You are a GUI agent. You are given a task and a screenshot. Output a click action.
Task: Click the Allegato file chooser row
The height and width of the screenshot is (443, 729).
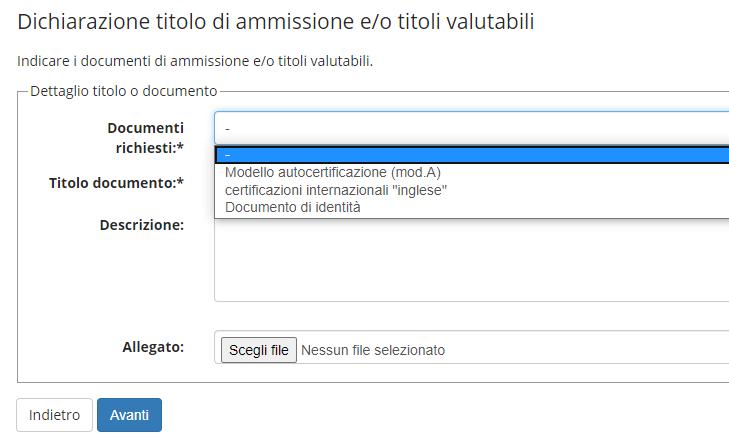point(470,349)
